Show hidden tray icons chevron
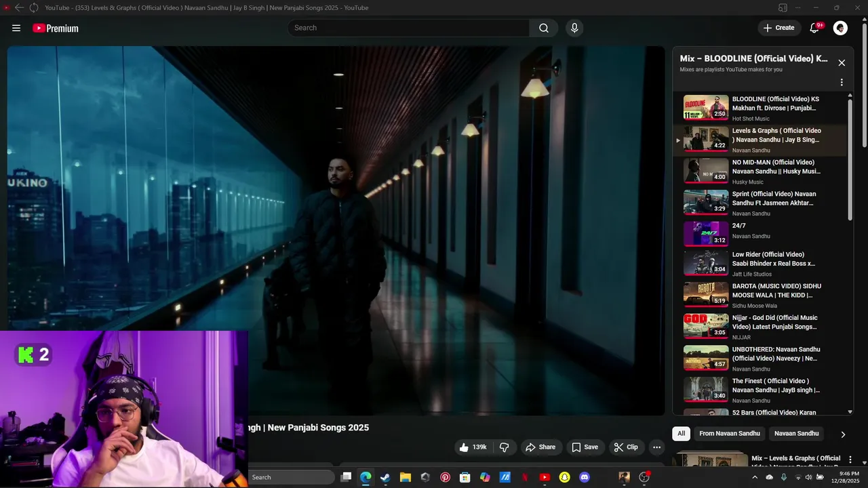868x488 pixels. click(755, 477)
